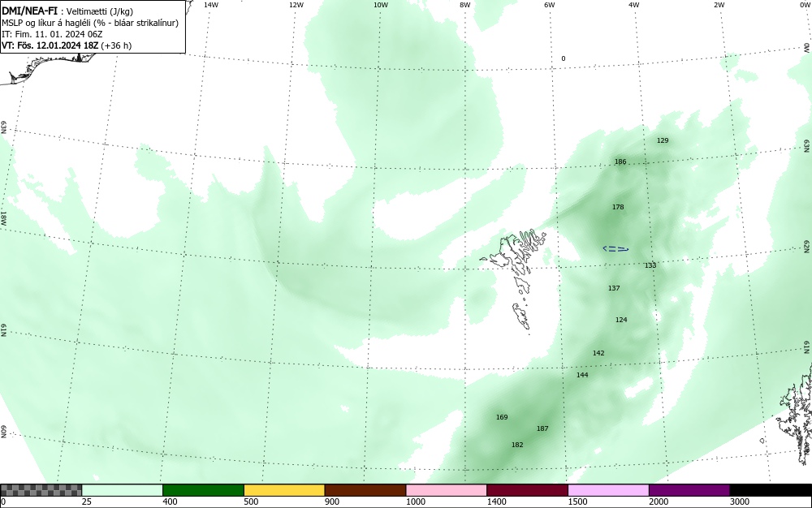Select the map value 169

coord(501,417)
